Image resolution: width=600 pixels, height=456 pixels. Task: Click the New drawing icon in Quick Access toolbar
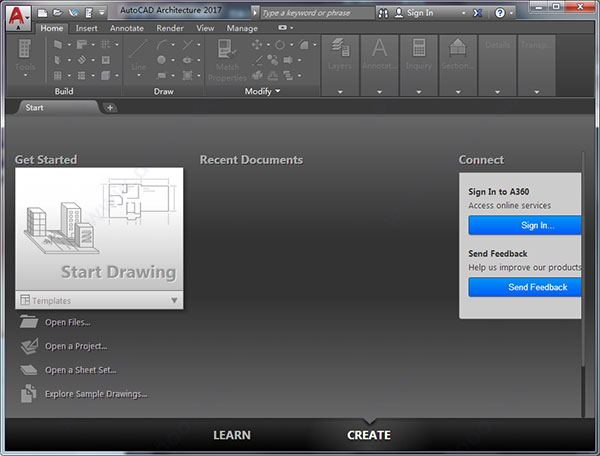(42, 13)
